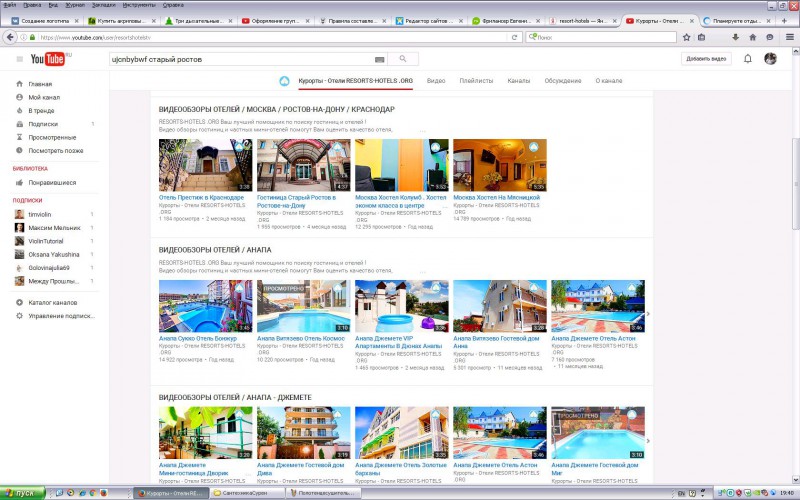
Task: Open 'Каталог каналов' in sidebar
Action: point(53,303)
